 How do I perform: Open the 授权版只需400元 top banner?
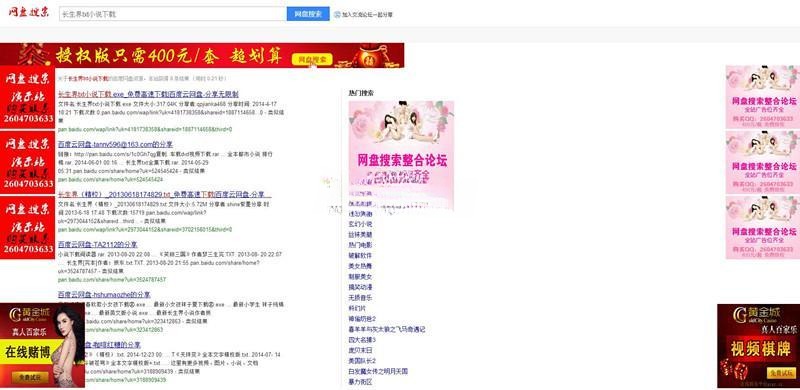click(202, 55)
